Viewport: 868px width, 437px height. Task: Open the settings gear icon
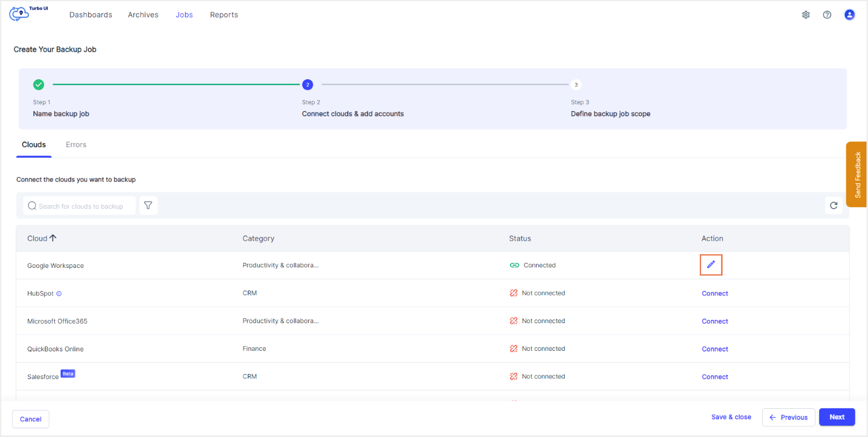806,15
